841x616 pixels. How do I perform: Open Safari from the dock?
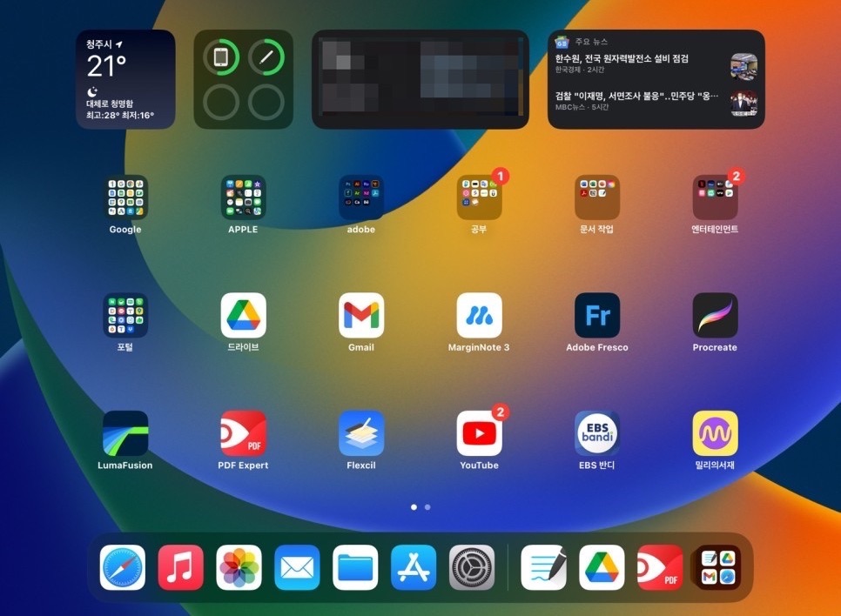122,567
